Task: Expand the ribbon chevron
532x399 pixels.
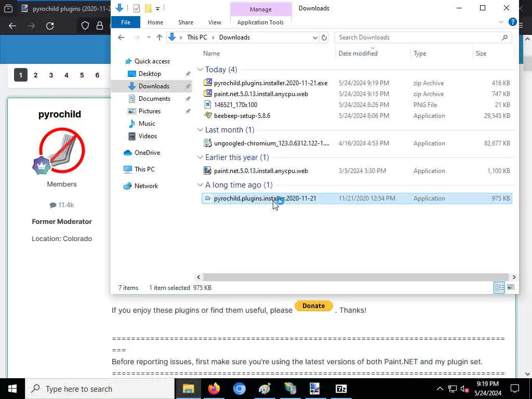Action: click(501, 22)
